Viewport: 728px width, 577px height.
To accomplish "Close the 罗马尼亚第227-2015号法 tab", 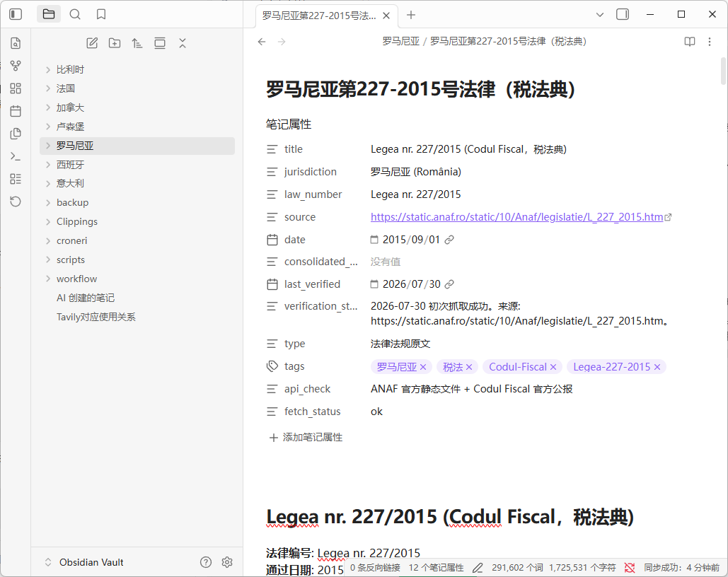I will point(386,16).
